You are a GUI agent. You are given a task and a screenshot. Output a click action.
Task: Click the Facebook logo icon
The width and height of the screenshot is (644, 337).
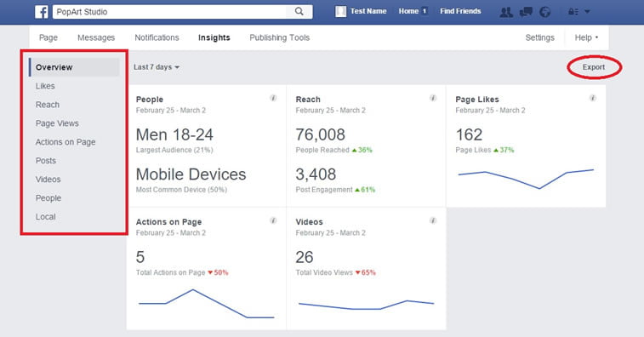tap(42, 12)
